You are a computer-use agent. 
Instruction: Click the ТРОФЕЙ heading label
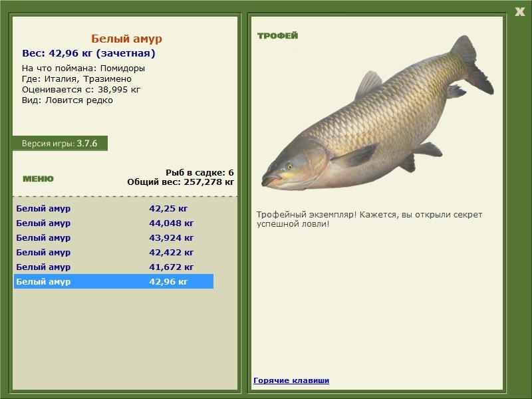[x=277, y=36]
